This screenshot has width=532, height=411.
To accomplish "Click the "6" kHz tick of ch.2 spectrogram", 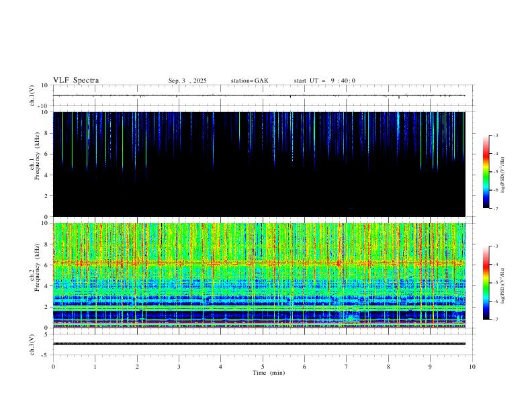I will point(46,265).
